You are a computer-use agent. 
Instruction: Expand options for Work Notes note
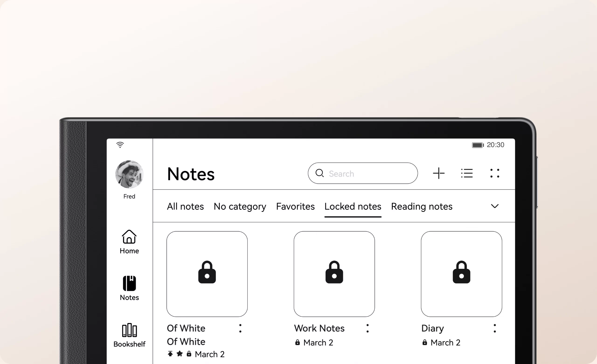[x=368, y=328]
